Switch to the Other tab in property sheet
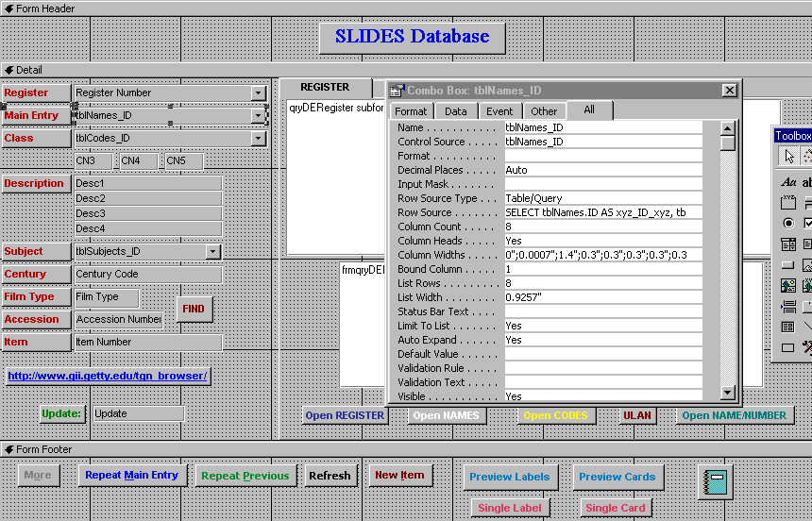Viewport: 812px width, 521px height. pos(544,111)
